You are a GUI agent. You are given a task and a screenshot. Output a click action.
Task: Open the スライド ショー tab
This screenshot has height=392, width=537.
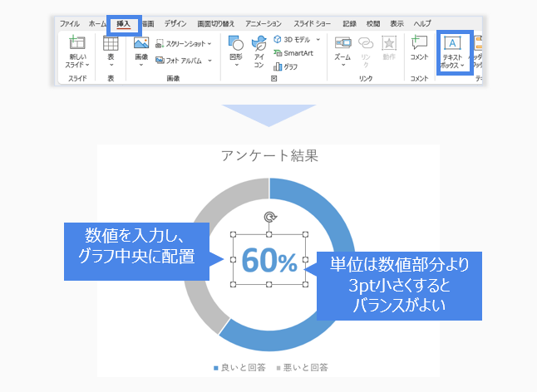tap(313, 23)
